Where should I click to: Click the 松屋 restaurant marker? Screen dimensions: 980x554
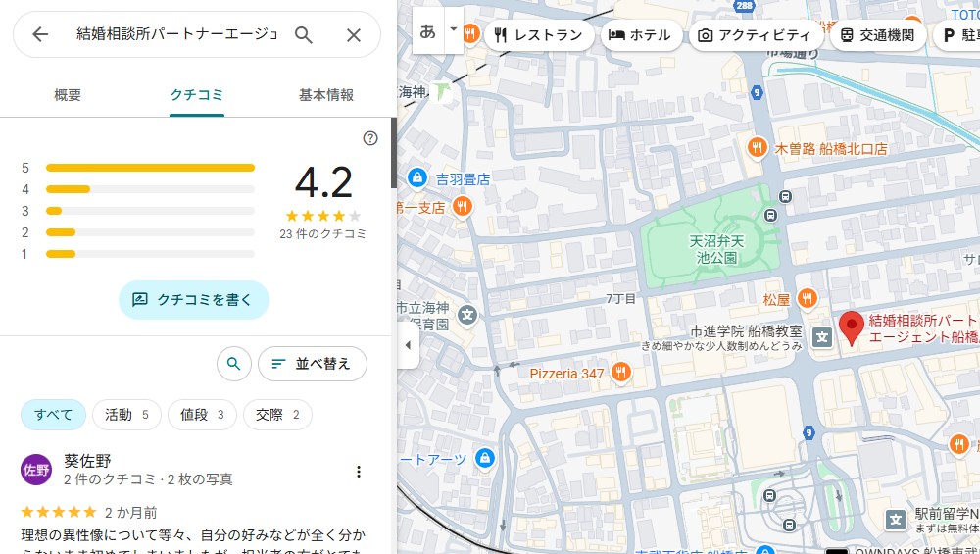tap(807, 298)
